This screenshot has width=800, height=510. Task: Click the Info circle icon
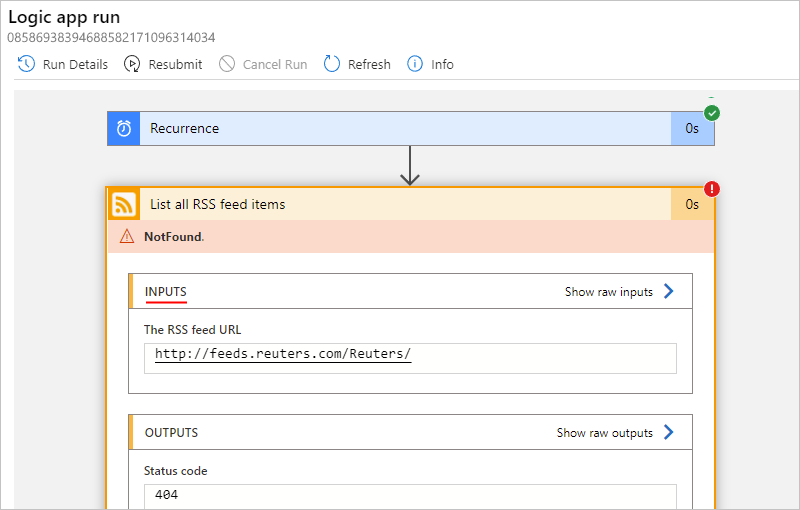[x=415, y=64]
